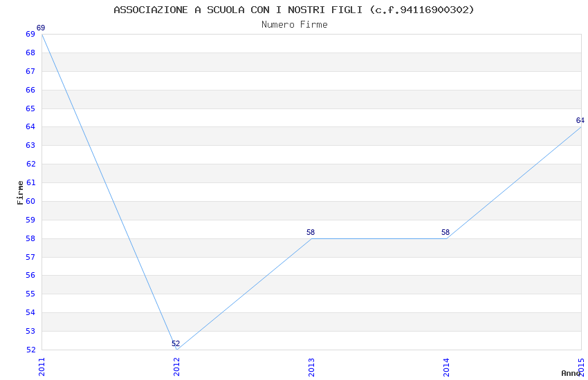Select the 58 data label above 2013
The image size is (588, 380).
click(311, 232)
